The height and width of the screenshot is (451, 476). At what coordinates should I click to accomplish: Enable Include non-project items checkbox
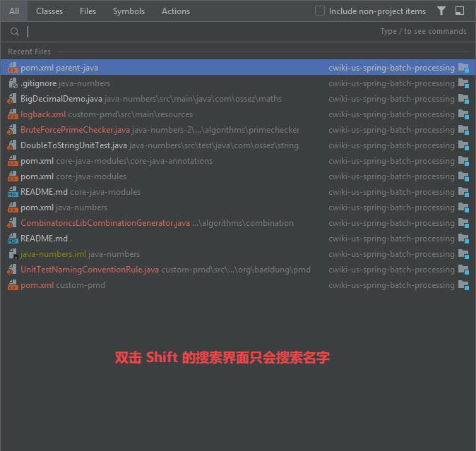coord(320,11)
